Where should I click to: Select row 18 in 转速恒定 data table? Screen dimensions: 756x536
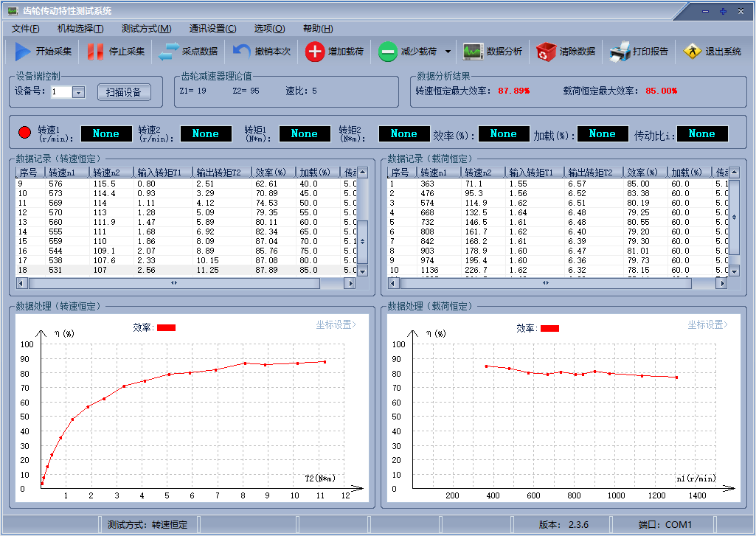tap(184, 271)
